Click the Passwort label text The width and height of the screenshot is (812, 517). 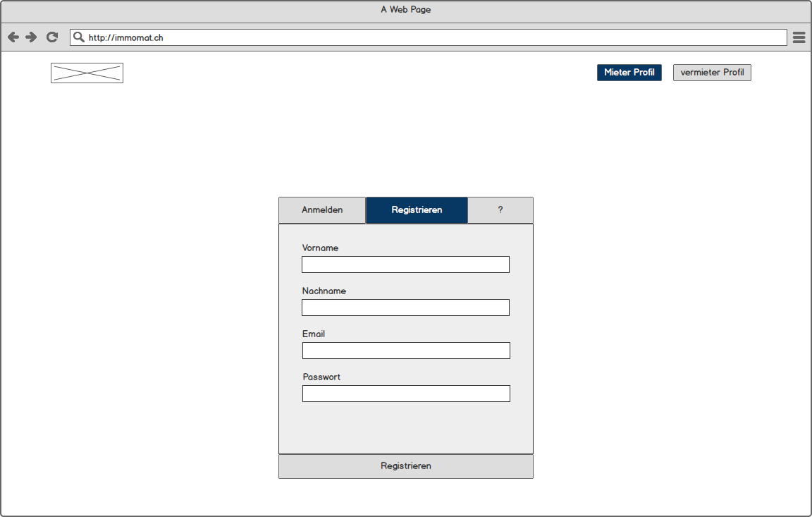tap(321, 377)
